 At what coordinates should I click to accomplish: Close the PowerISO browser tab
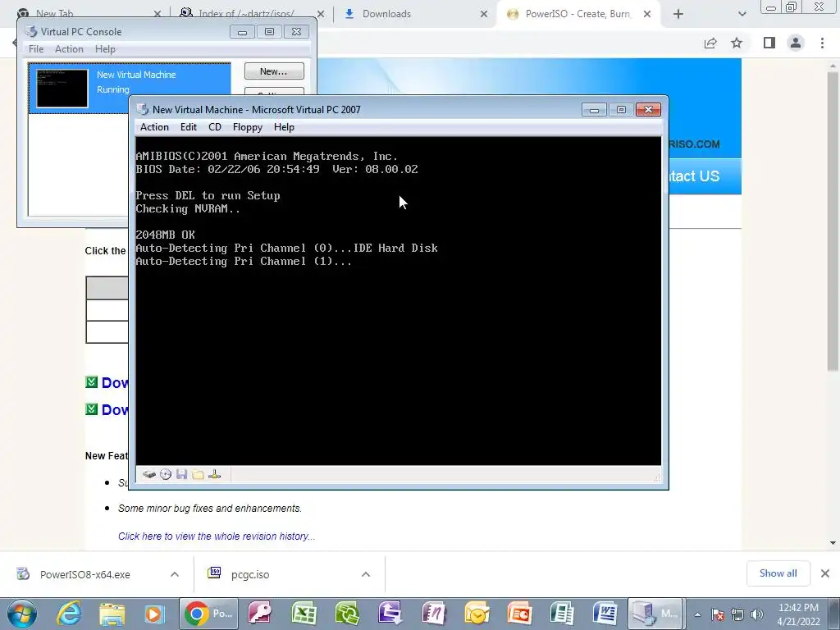point(647,14)
